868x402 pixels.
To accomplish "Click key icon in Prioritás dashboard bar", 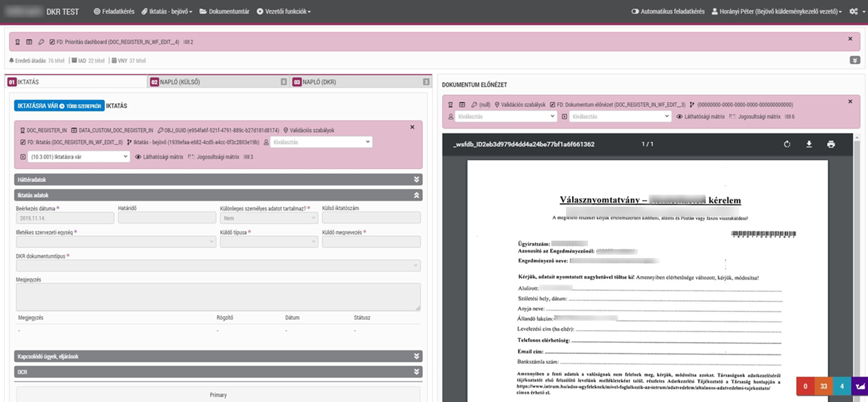I will point(41,42).
